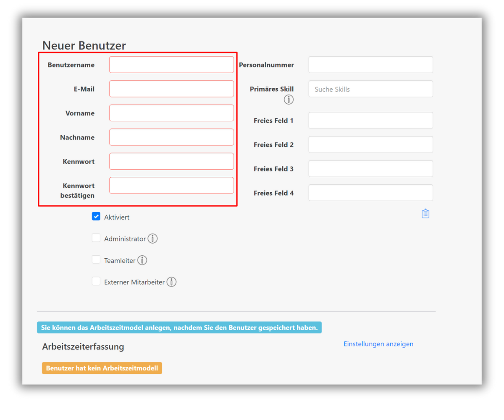Click the clipboard icon below Freies Feld 4
This screenshot has width=504, height=420.
point(425,214)
